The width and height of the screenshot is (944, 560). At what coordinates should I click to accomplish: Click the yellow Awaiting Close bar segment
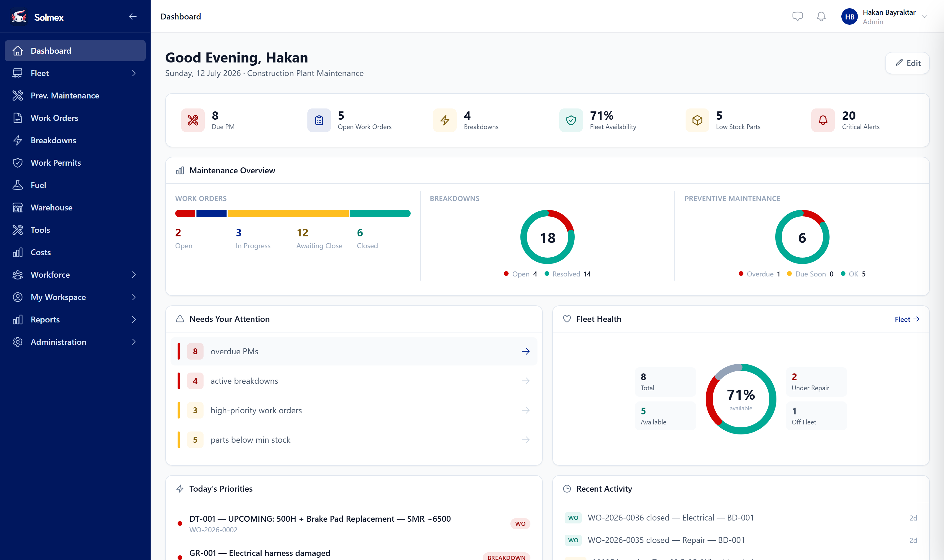click(288, 214)
